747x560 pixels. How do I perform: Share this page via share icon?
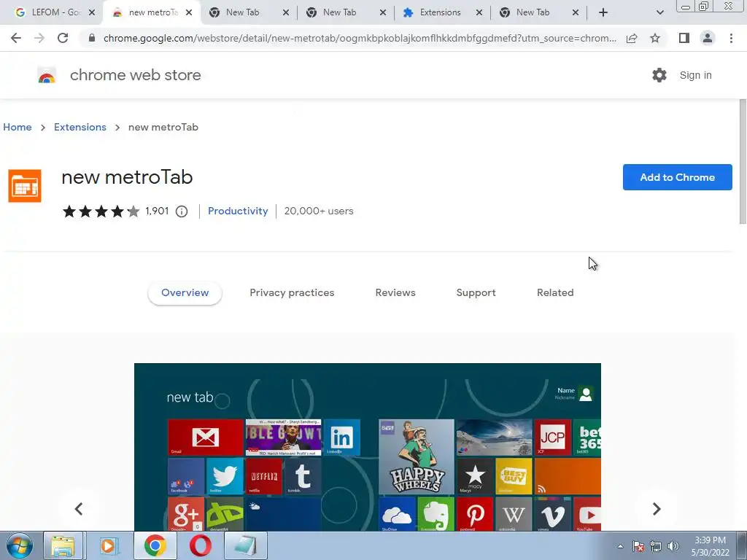point(632,38)
